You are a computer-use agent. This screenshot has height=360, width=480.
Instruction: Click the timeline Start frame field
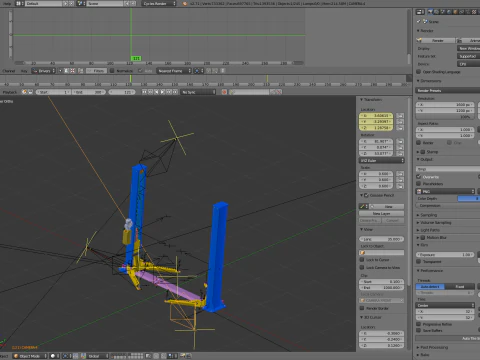coord(53,92)
